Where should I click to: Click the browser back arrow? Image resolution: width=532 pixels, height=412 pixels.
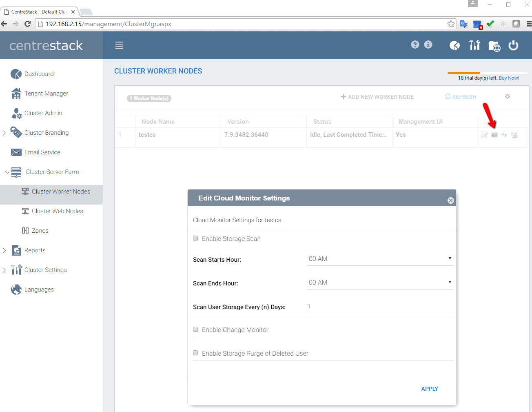coord(4,24)
